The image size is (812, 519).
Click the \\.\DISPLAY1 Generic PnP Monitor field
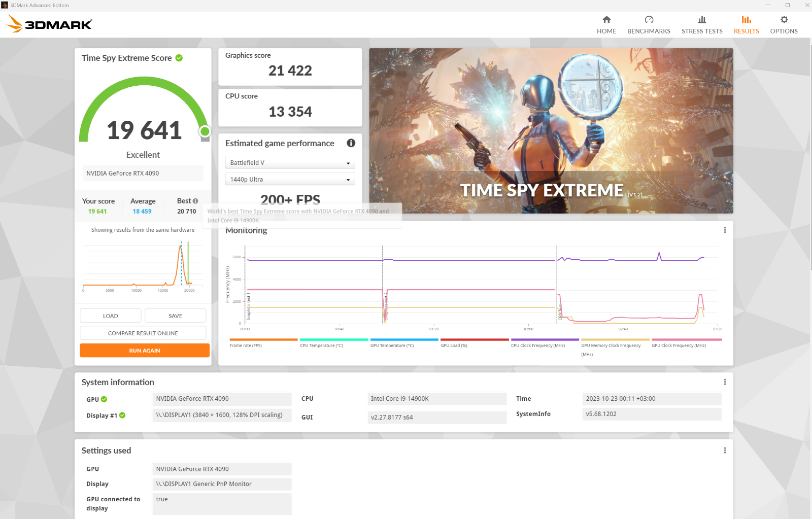[x=222, y=484]
